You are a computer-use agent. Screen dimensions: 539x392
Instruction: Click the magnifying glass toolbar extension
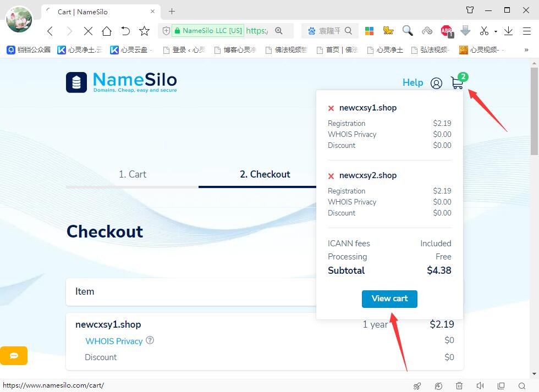(x=408, y=31)
